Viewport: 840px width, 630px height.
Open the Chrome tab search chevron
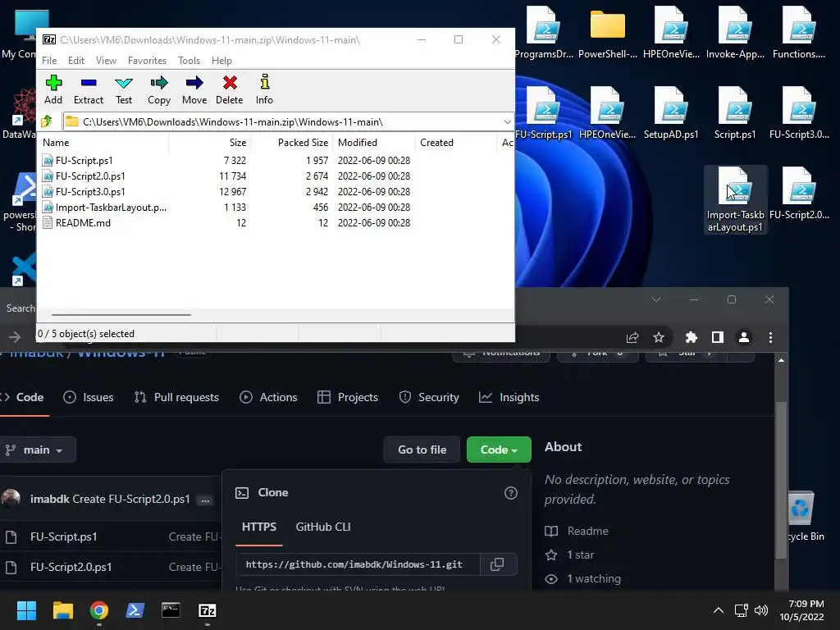[x=656, y=299]
